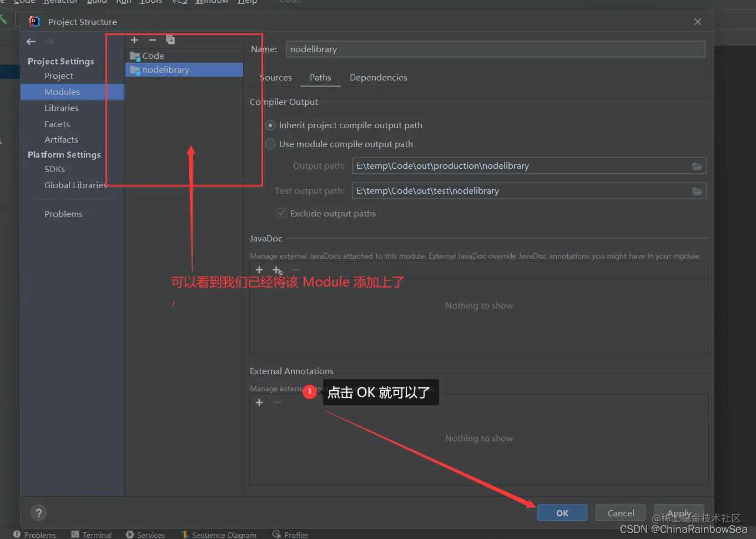Open Terminal tool window in status bar

[92, 535]
